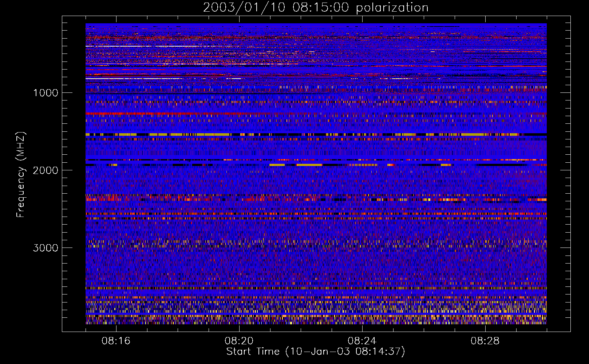The height and width of the screenshot is (364, 589).
Task: Click the 08:16 time tick label
Action: click(x=116, y=341)
